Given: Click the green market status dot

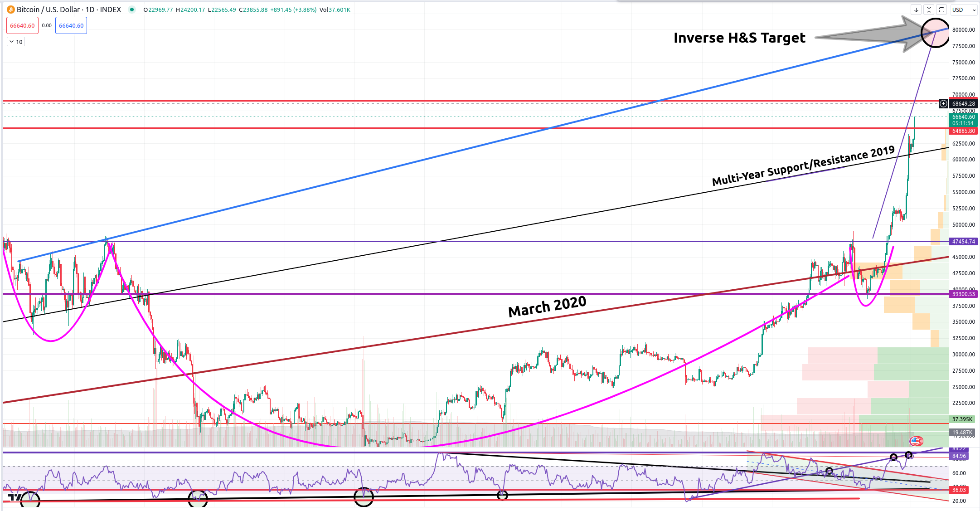Looking at the screenshot, I should tap(131, 10).
